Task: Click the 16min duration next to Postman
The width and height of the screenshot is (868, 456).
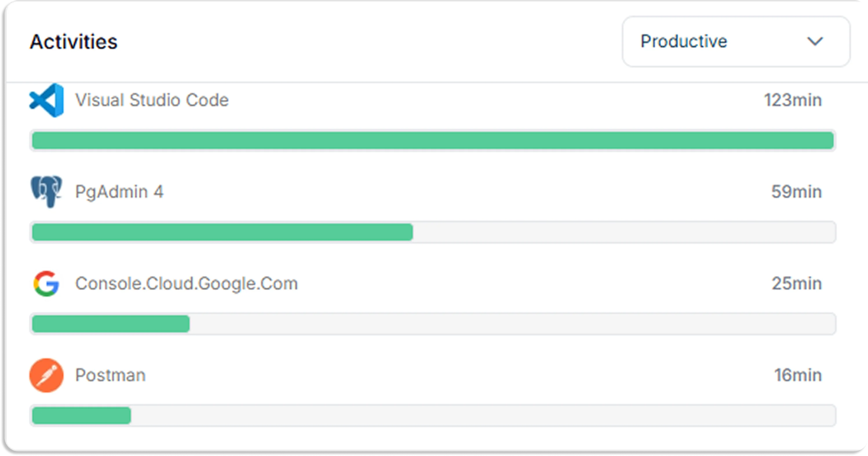Action: click(797, 375)
